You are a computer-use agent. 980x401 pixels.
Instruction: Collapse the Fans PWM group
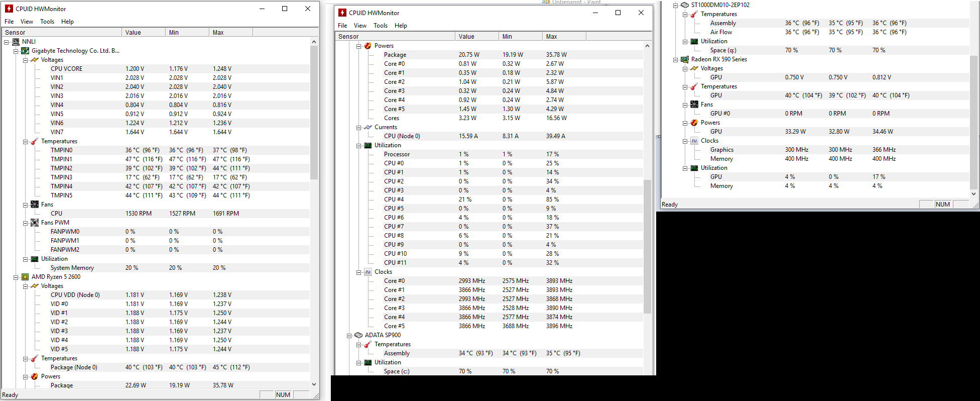(26, 223)
